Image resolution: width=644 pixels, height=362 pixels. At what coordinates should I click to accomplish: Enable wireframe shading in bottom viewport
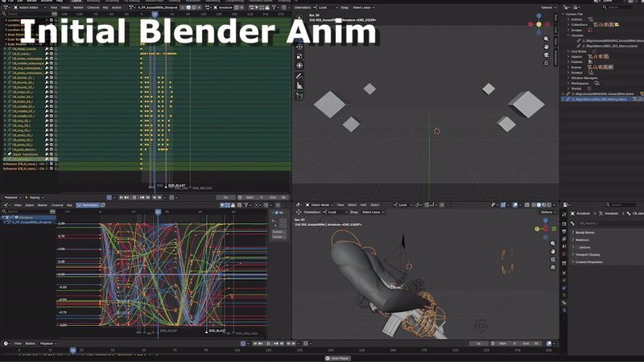(x=534, y=205)
